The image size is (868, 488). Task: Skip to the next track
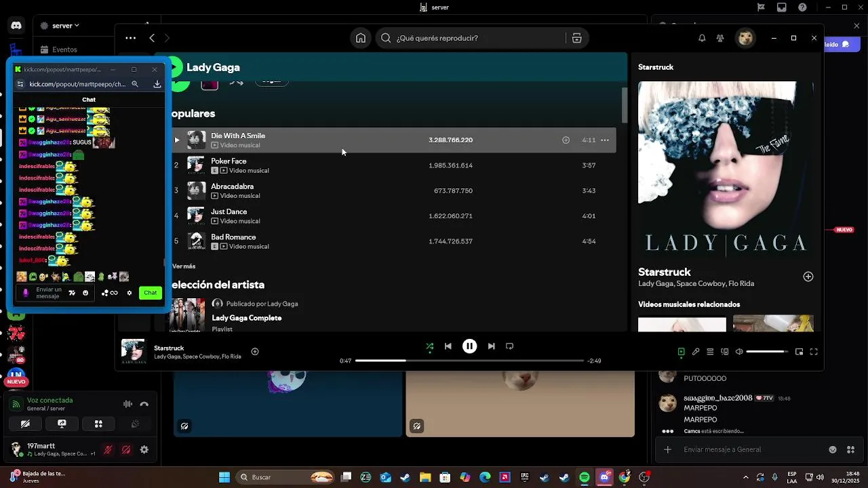492,346
